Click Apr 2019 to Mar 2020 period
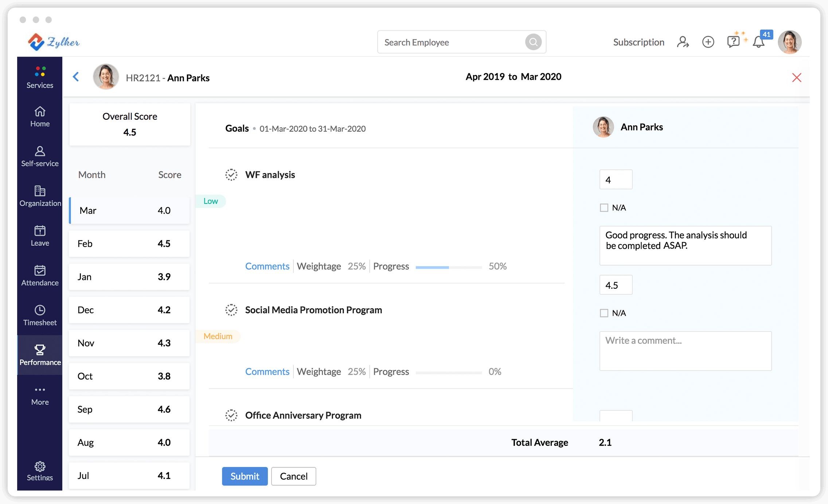Screen dimensions: 828x504 coord(513,77)
